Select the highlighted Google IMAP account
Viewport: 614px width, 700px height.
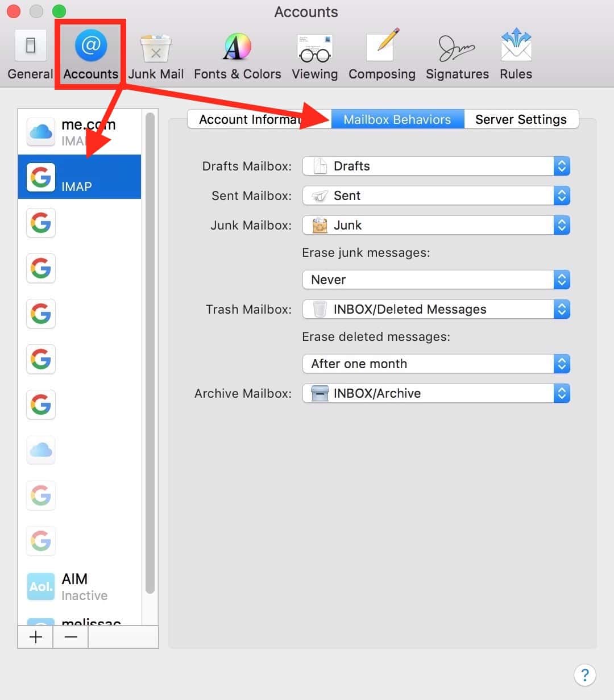(x=80, y=177)
